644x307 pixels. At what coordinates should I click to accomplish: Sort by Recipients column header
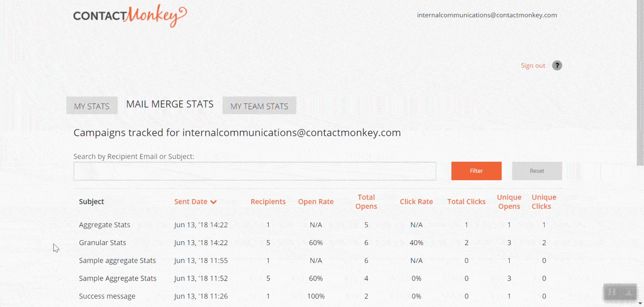[x=268, y=202]
